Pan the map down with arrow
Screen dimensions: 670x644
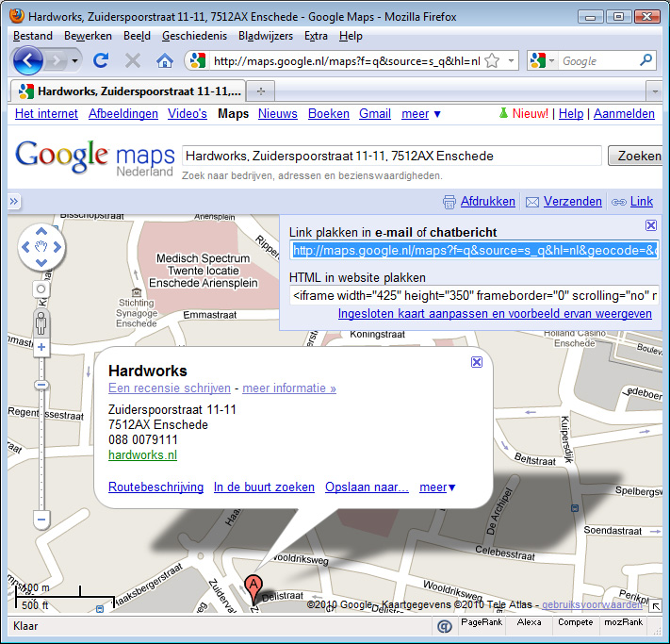pos(41,262)
